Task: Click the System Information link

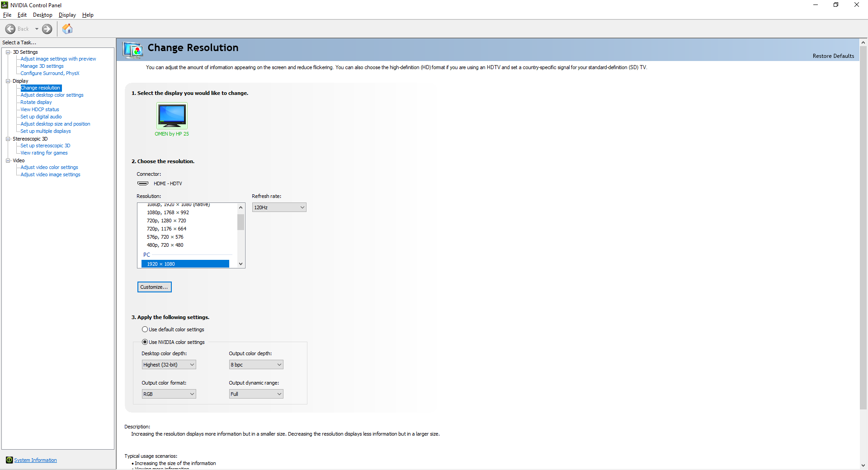Action: pos(35,460)
